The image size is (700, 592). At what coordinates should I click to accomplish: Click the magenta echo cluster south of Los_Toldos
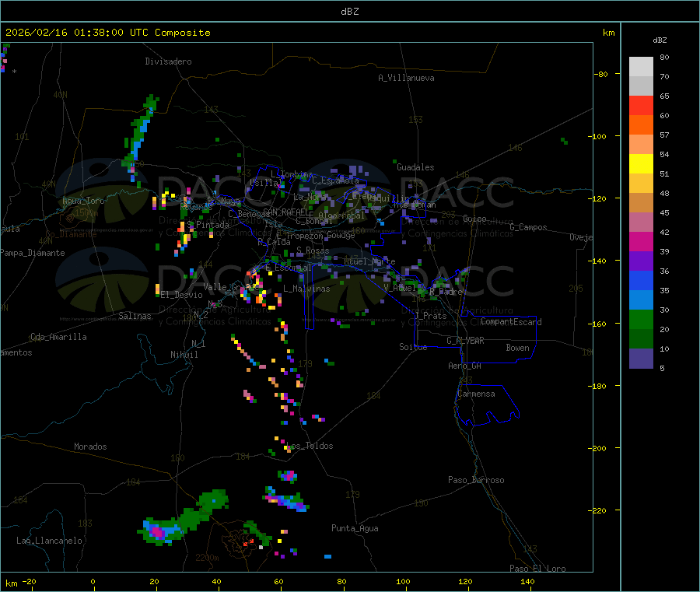click(x=288, y=476)
